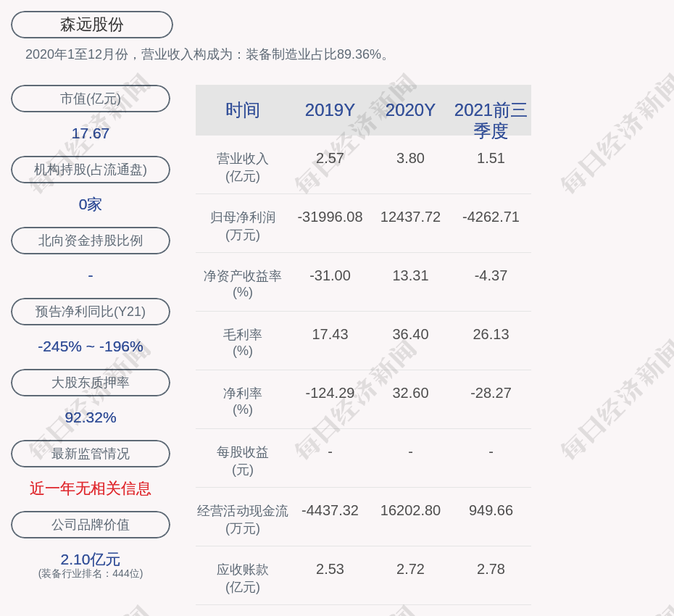Click the 毛利率(%) row label
674x616 pixels.
pyautogui.click(x=243, y=343)
